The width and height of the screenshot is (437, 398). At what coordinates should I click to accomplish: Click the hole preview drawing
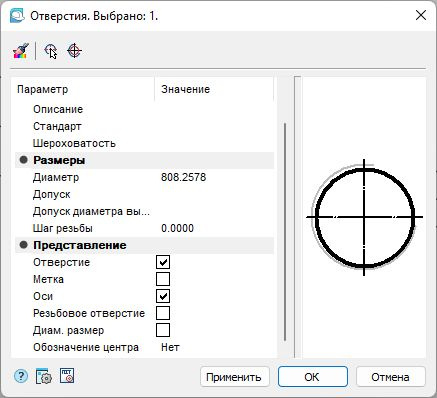coord(364,217)
